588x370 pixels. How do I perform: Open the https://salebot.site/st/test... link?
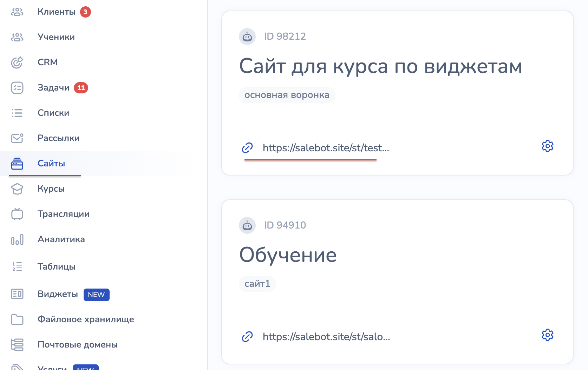coord(326,148)
